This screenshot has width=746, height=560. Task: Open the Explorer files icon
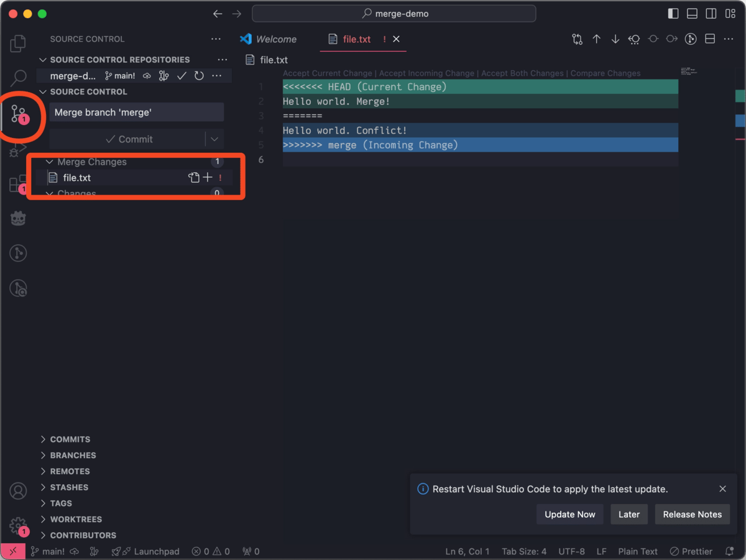click(19, 44)
